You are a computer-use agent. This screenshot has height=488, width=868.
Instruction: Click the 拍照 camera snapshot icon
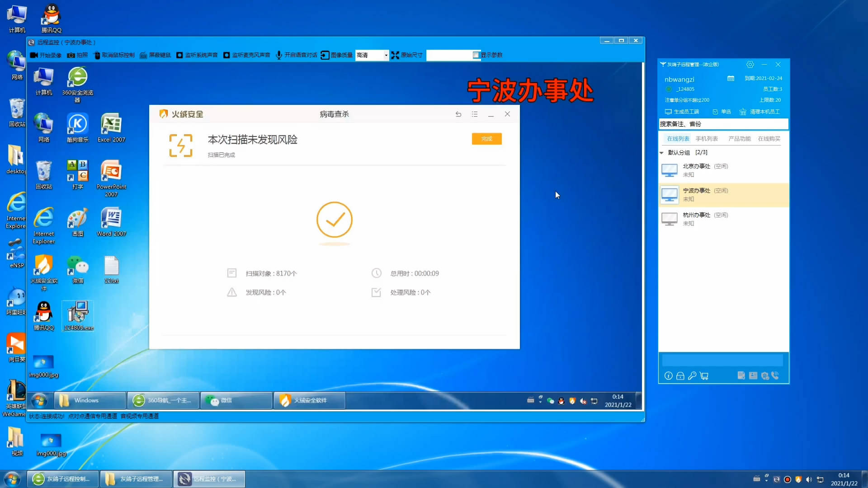[71, 55]
